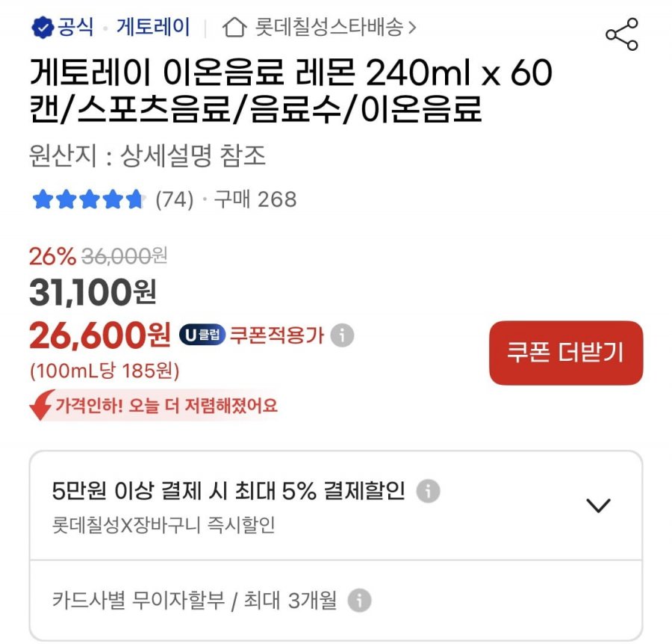Tap the share icon

click(x=621, y=34)
